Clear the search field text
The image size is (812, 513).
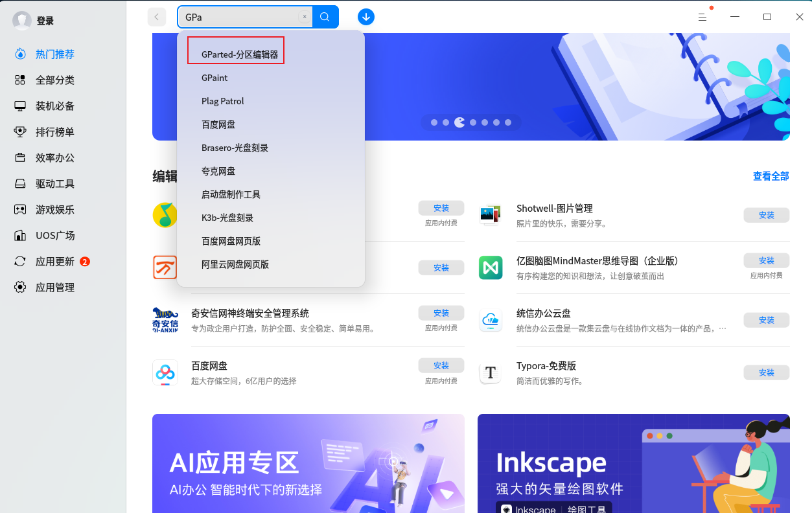point(305,17)
